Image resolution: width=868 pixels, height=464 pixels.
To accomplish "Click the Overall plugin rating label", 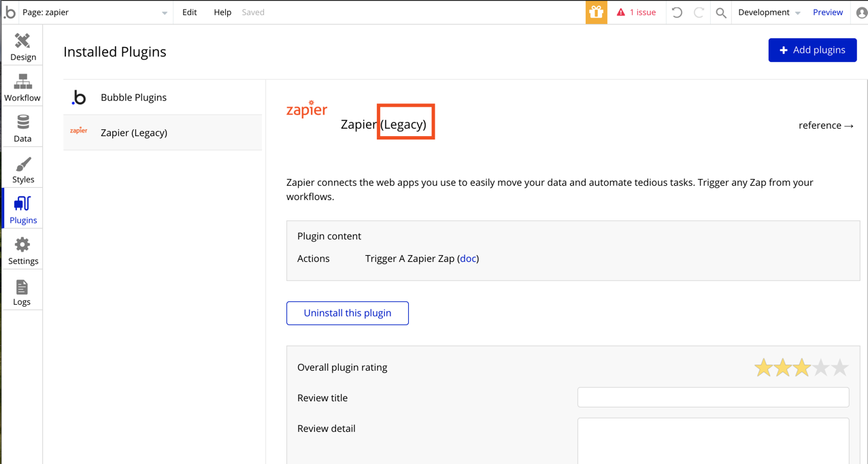I will pos(342,367).
